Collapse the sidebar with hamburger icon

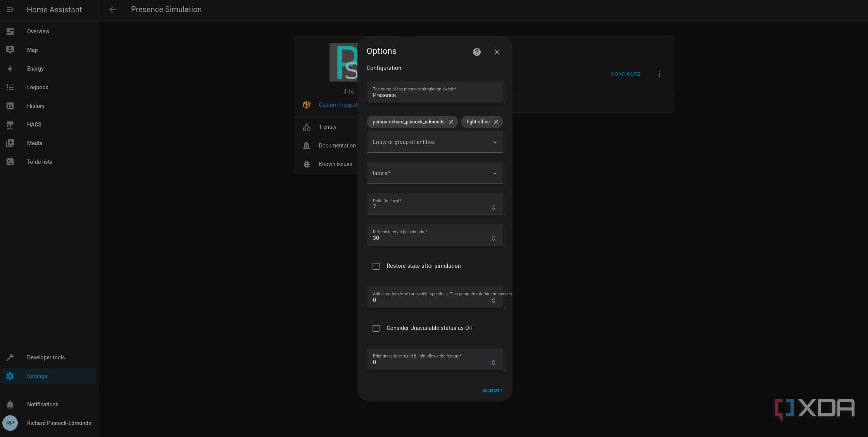point(10,10)
